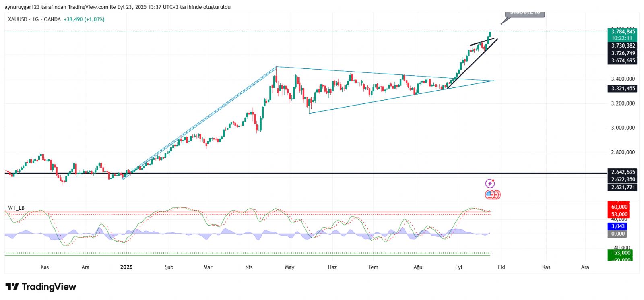Select the blue 3,043 indicator value label

tap(618, 226)
